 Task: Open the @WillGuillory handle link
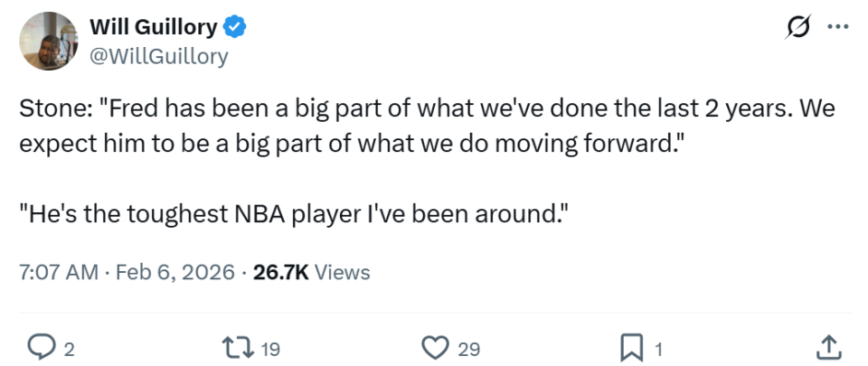tap(158, 56)
